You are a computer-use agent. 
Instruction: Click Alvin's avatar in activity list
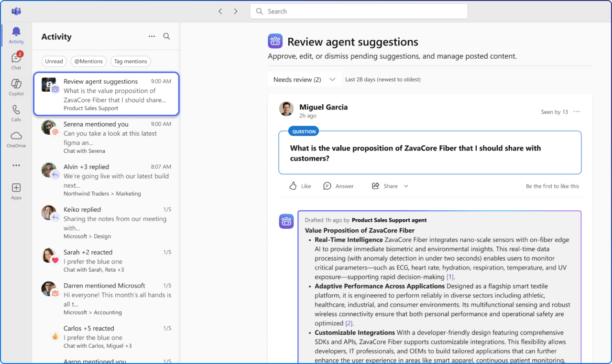[48, 170]
